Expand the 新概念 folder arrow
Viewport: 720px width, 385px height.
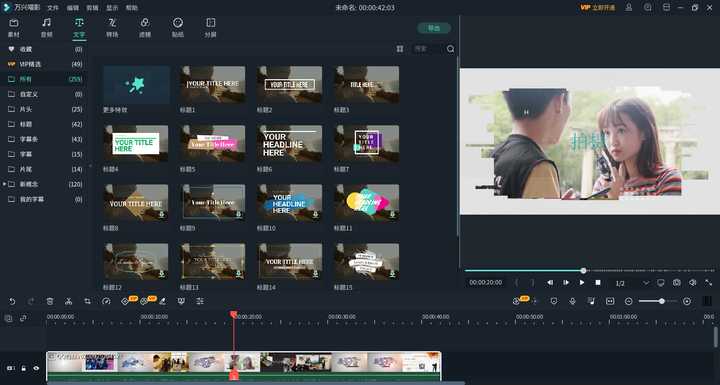point(5,184)
